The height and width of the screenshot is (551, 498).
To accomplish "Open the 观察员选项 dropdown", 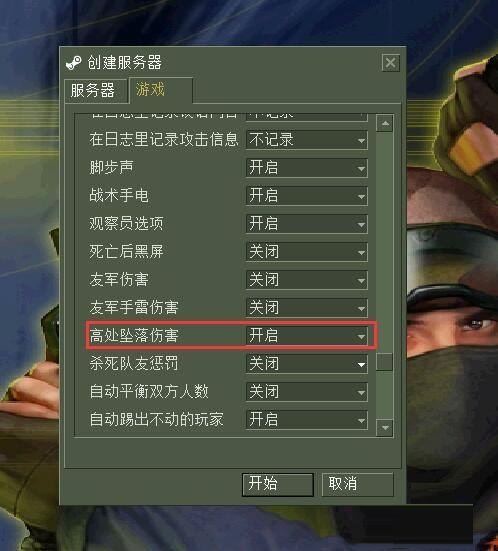I will [307, 224].
